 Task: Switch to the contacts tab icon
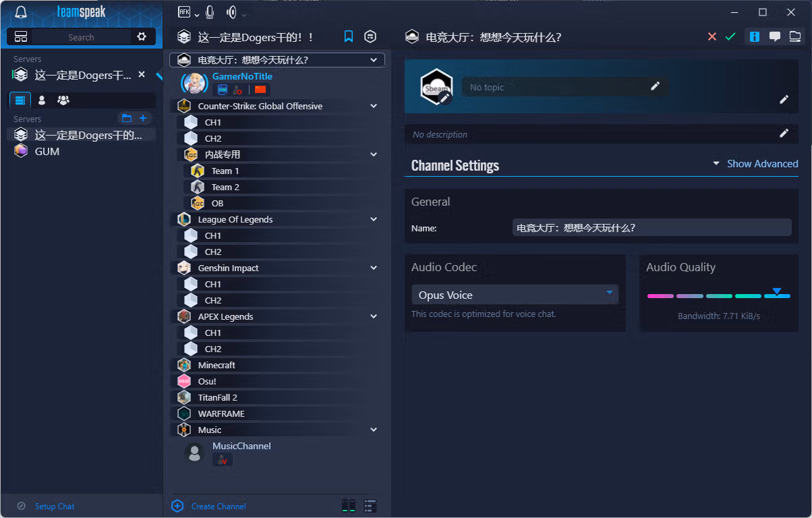click(x=42, y=100)
